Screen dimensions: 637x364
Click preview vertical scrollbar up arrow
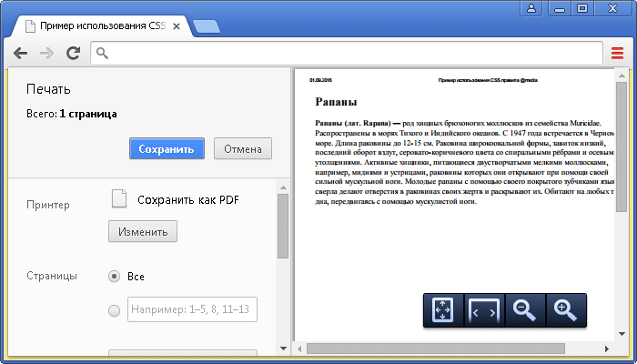[x=622, y=76]
